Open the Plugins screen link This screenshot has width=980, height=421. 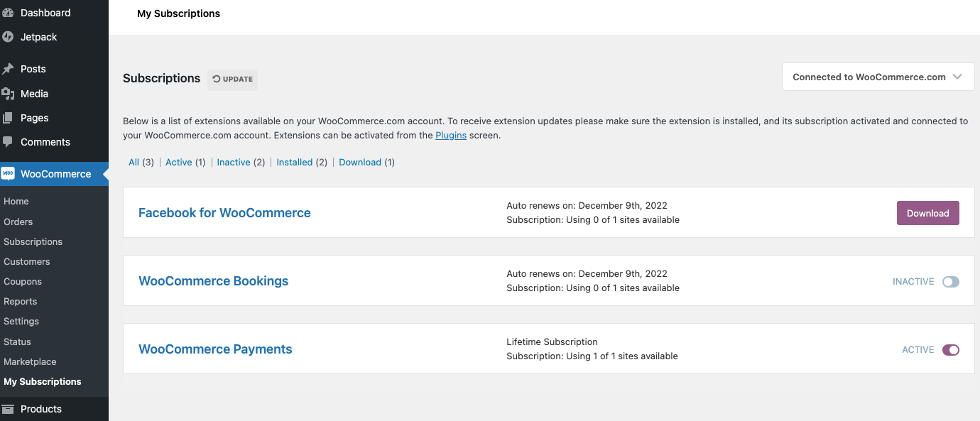[451, 135]
